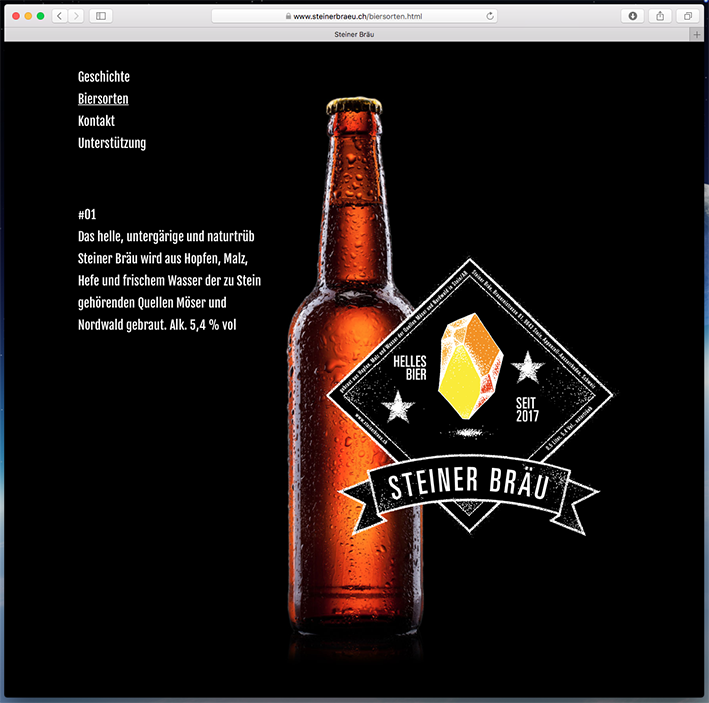The width and height of the screenshot is (709, 703).
Task: Go back with the Safari back arrow
Action: click(x=59, y=16)
